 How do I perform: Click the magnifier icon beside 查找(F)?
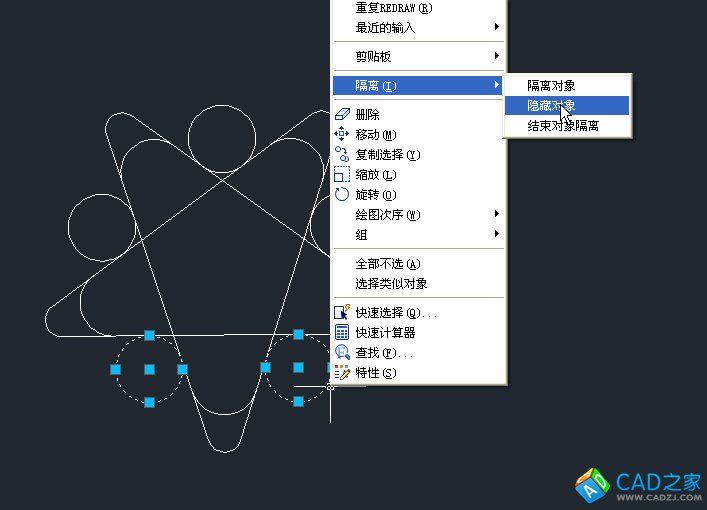(342, 353)
